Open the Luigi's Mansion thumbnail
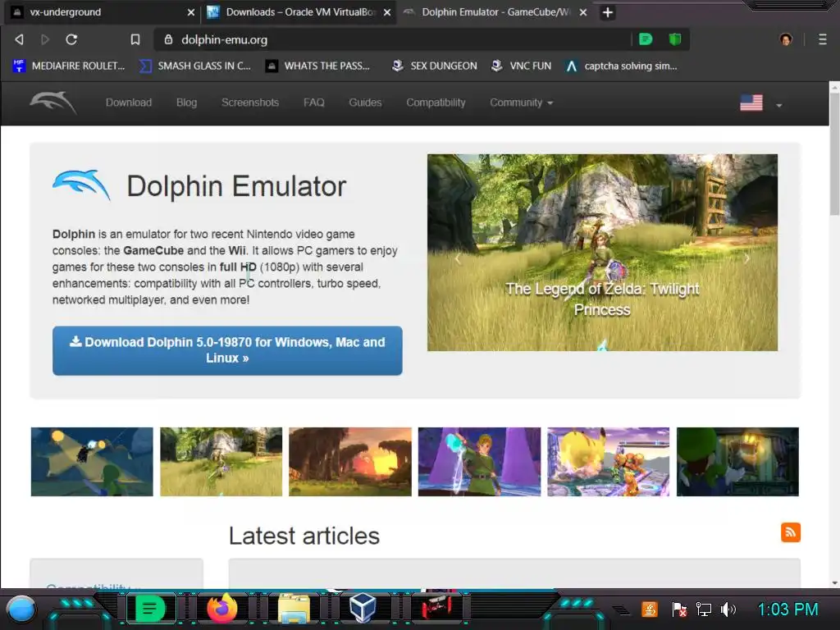 tap(737, 462)
